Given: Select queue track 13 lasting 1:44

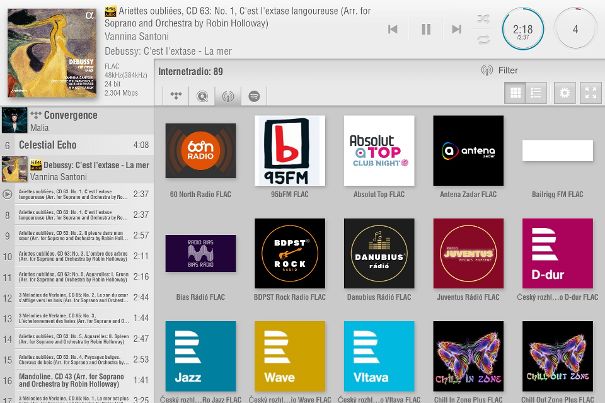Looking at the screenshot, I should [77, 318].
